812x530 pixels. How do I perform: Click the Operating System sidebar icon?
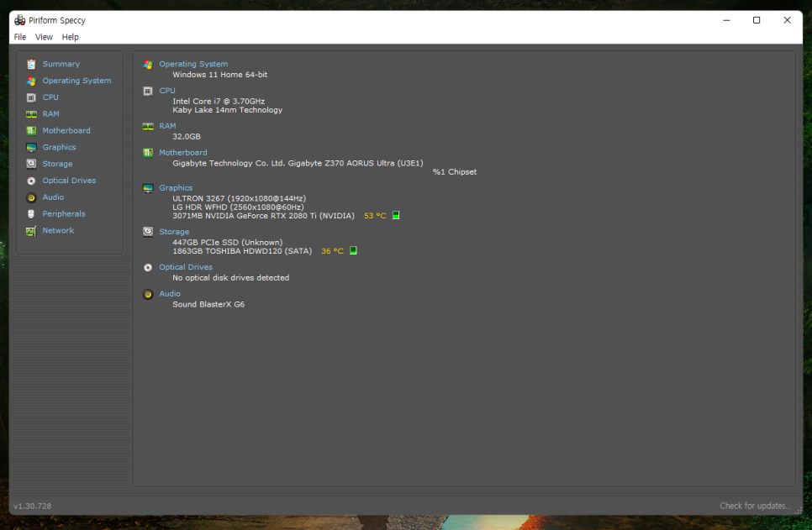click(x=31, y=81)
